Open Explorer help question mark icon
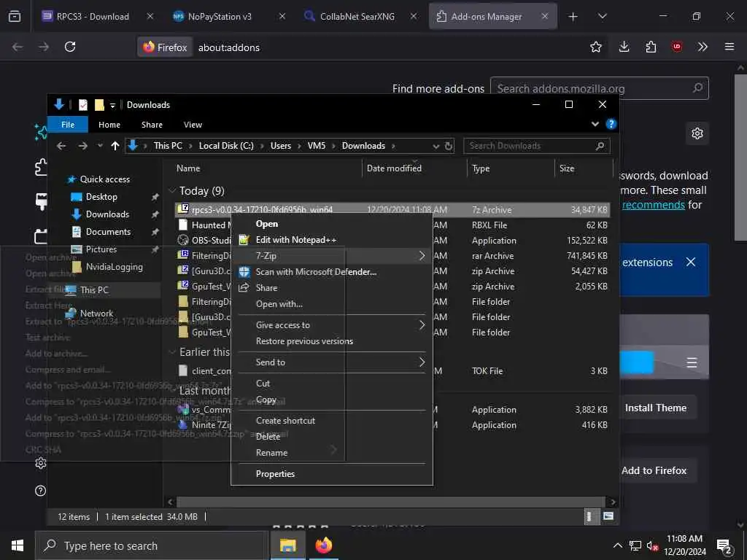This screenshot has height=560, width=747. point(611,124)
